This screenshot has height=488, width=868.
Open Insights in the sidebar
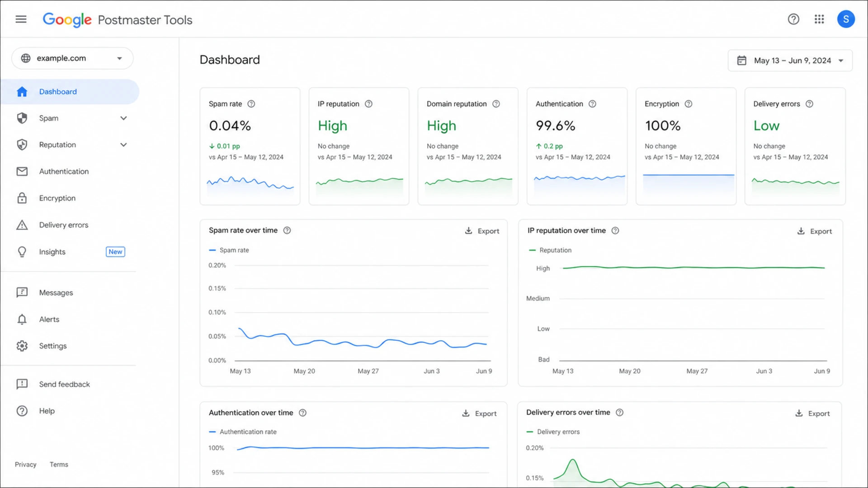coord(70,252)
